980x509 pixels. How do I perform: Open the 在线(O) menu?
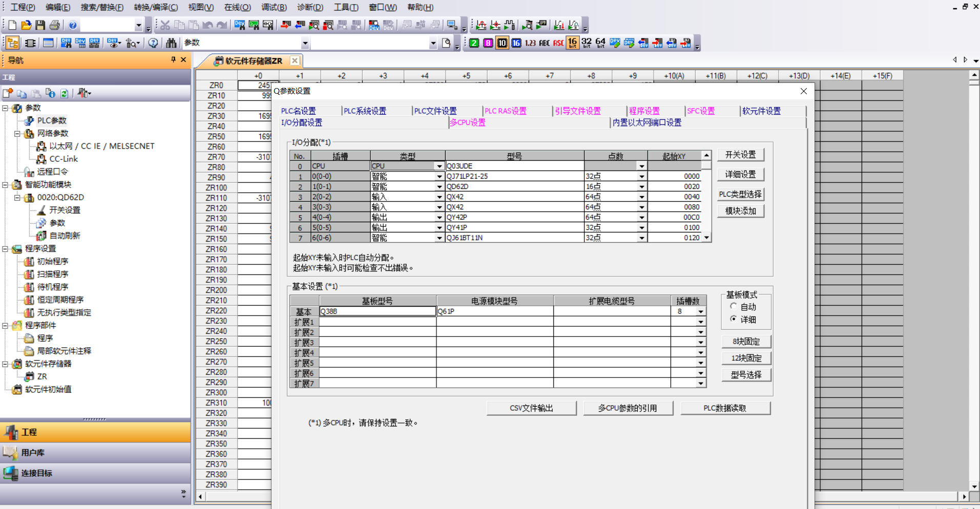coord(237,7)
